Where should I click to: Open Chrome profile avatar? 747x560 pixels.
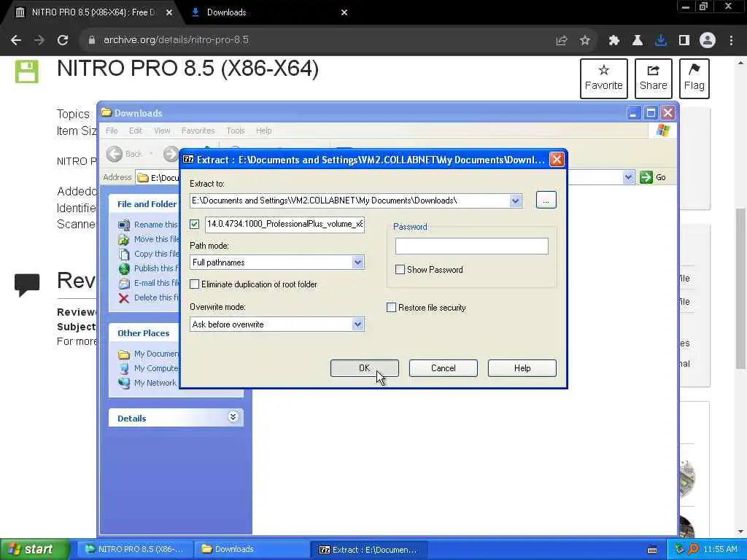708,41
